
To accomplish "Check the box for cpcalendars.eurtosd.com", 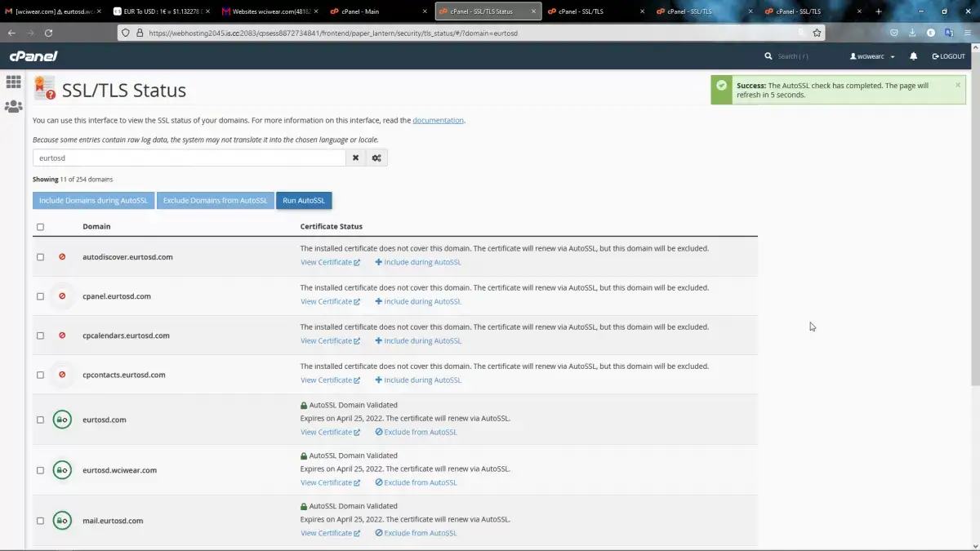I will [40, 335].
